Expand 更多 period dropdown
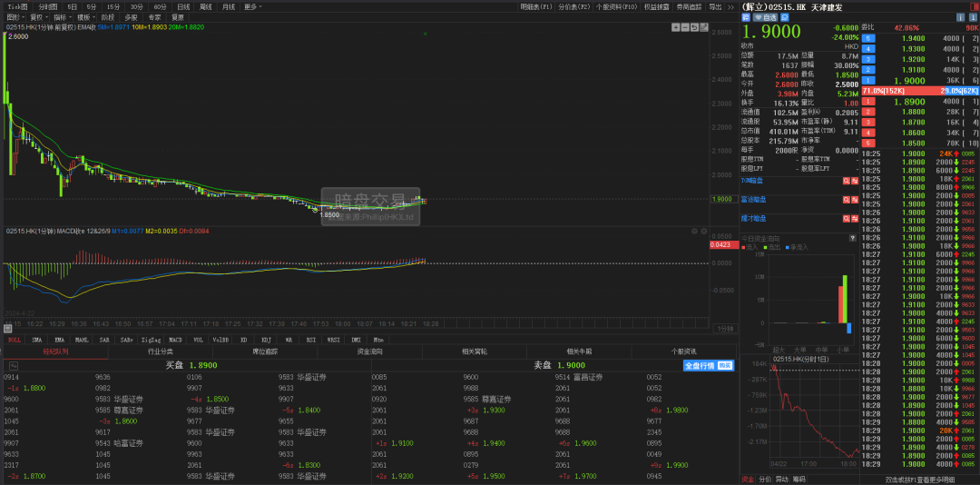The width and height of the screenshot is (980, 485). point(252,7)
